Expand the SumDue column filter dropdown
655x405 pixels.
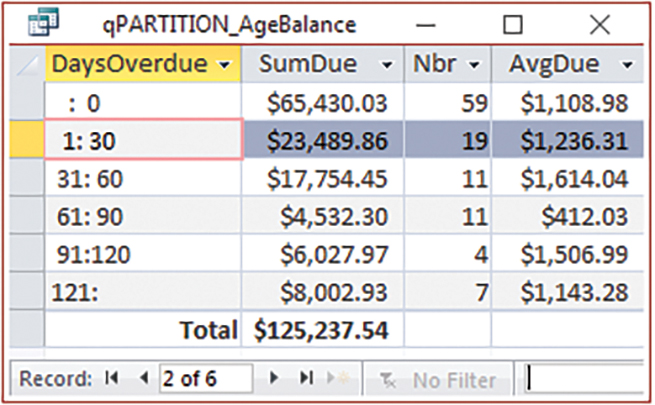pos(388,65)
